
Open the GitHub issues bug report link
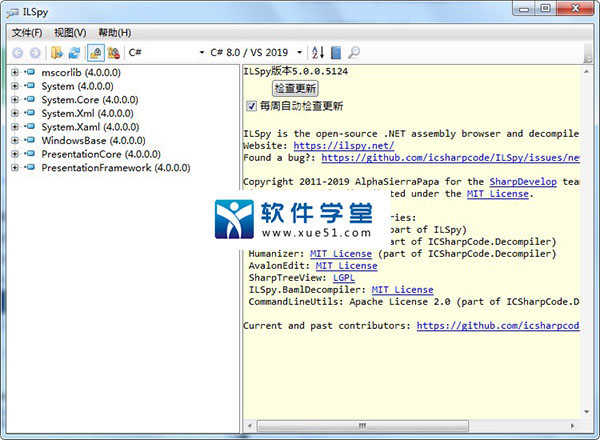point(450,158)
